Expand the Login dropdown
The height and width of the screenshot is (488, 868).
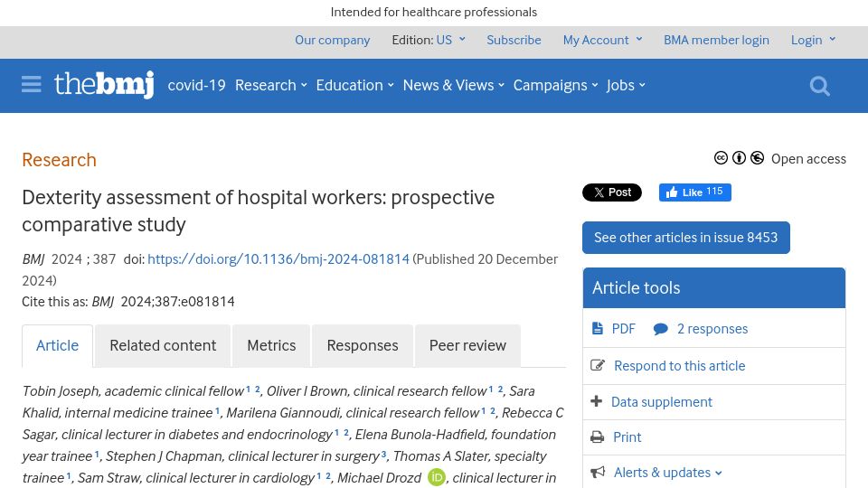(813, 40)
